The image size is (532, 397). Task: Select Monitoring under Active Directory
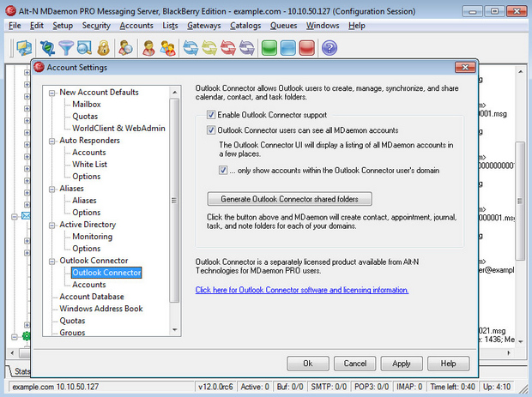(x=93, y=237)
